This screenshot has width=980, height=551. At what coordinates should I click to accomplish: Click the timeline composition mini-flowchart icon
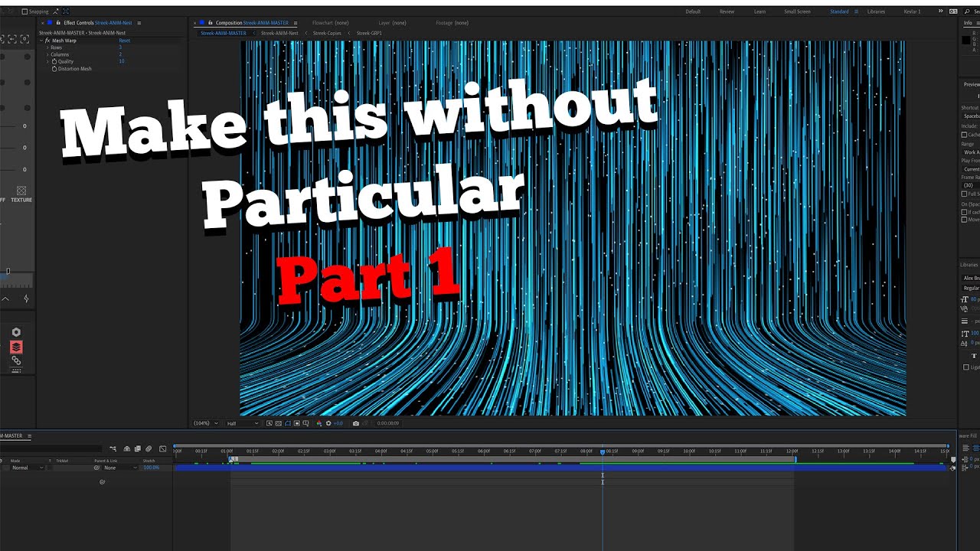click(x=113, y=448)
